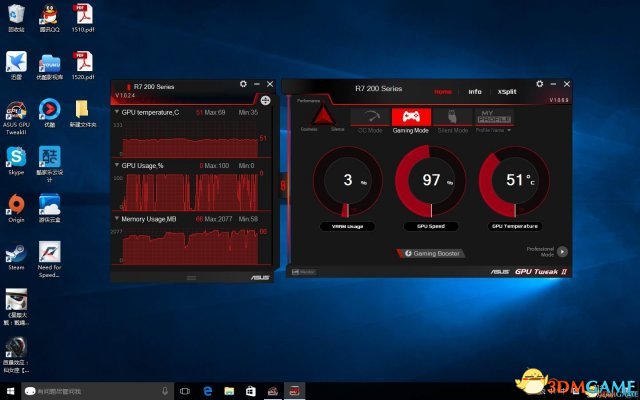Select the blue bird Xunlei icon
The height and width of the screenshot is (400, 640).
(16, 65)
